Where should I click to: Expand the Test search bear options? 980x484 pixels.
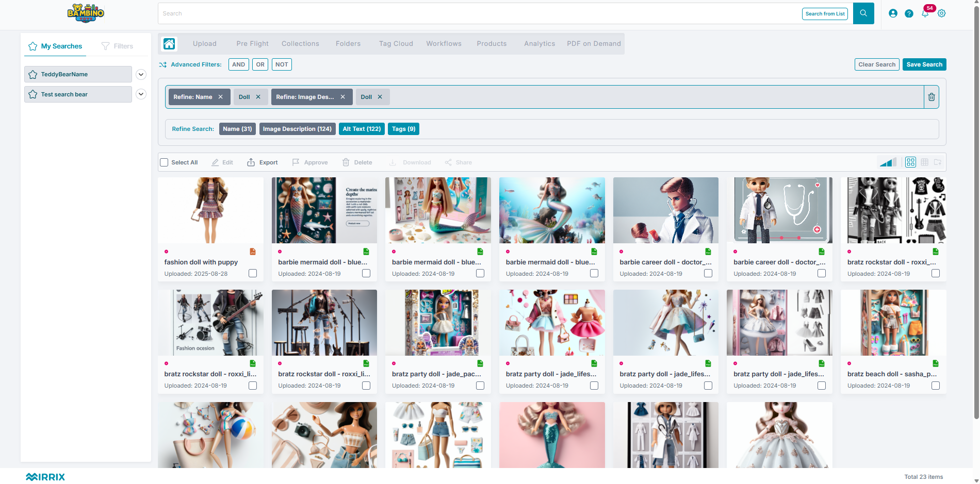pyautogui.click(x=141, y=94)
